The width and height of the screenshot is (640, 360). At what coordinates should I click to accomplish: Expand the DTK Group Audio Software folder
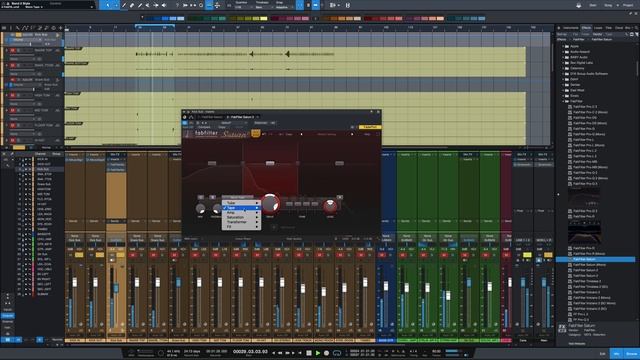pyautogui.click(x=564, y=74)
